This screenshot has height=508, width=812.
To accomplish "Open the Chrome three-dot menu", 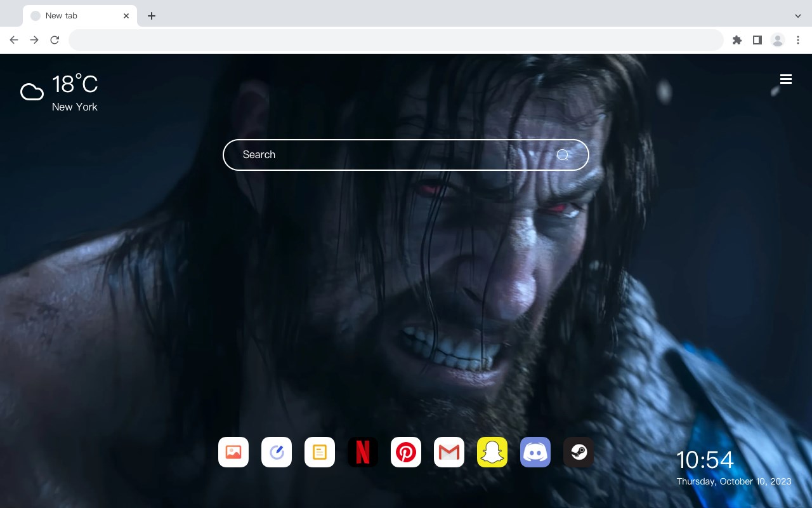I will [798, 40].
